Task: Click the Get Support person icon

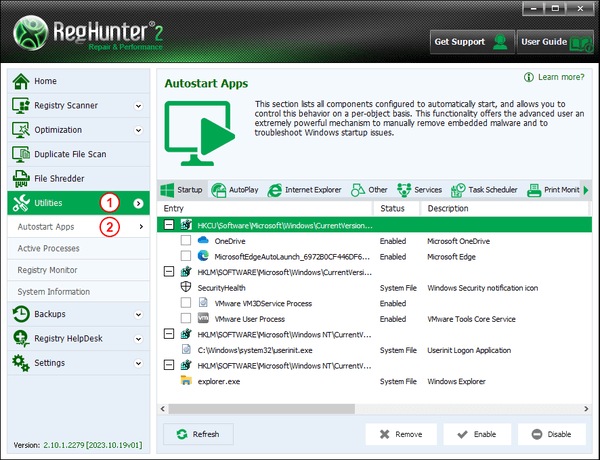Action: point(499,42)
